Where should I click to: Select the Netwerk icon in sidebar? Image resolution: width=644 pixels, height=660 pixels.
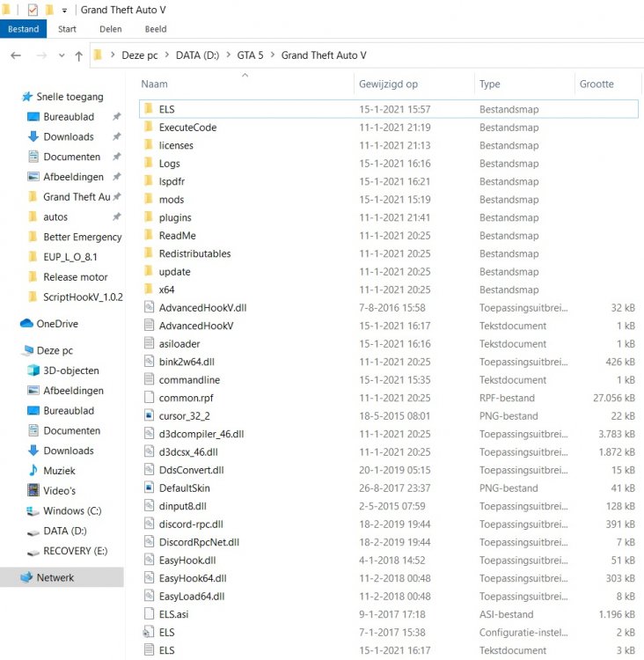26,577
